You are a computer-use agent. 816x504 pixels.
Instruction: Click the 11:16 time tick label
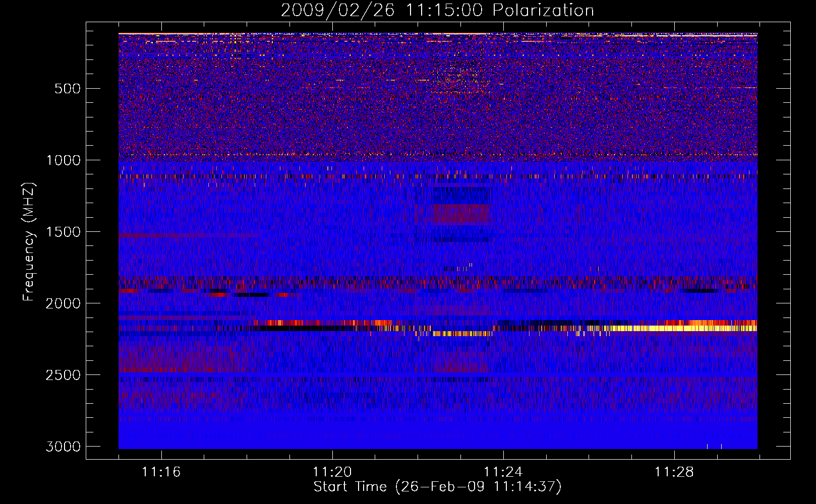coord(161,472)
